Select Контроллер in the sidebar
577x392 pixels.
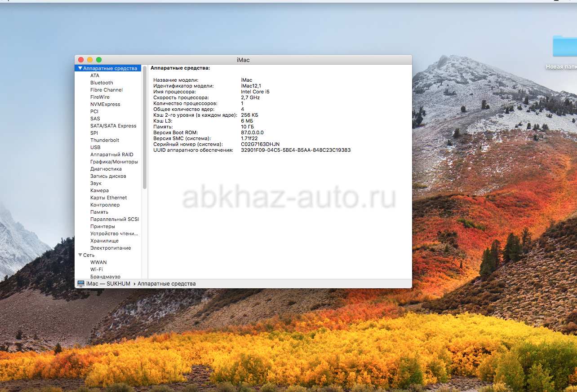(x=105, y=205)
